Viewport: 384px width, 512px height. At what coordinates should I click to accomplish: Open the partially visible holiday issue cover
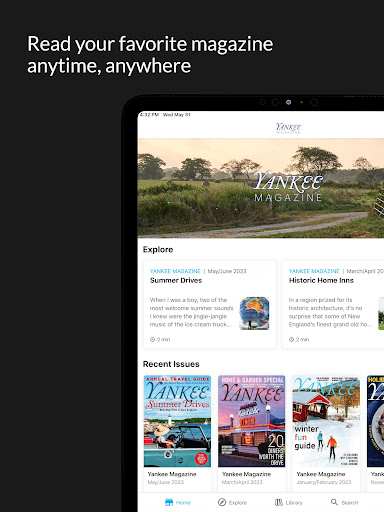click(x=375, y=421)
